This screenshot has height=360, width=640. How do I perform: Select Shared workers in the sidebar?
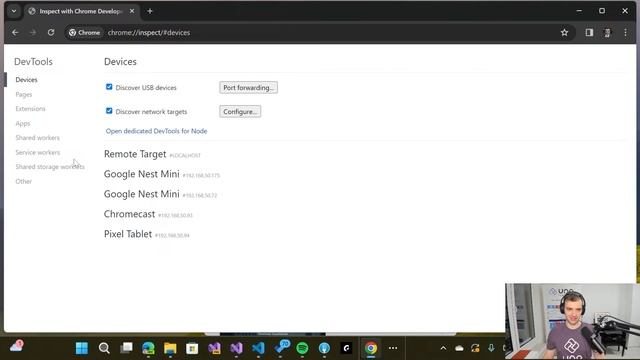38,138
